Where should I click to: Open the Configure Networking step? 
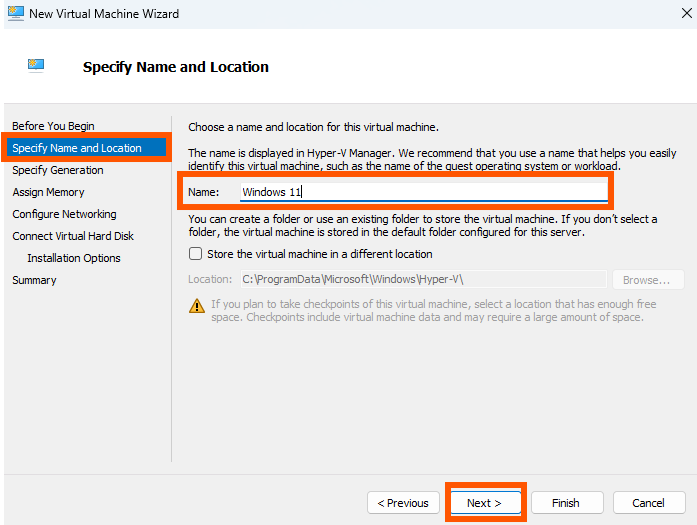tap(64, 214)
